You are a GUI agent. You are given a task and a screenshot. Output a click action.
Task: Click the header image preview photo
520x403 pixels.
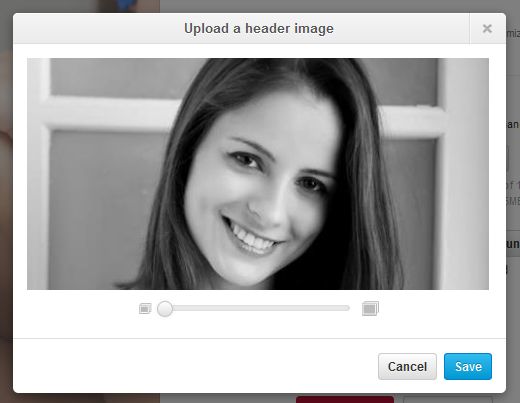point(258,174)
